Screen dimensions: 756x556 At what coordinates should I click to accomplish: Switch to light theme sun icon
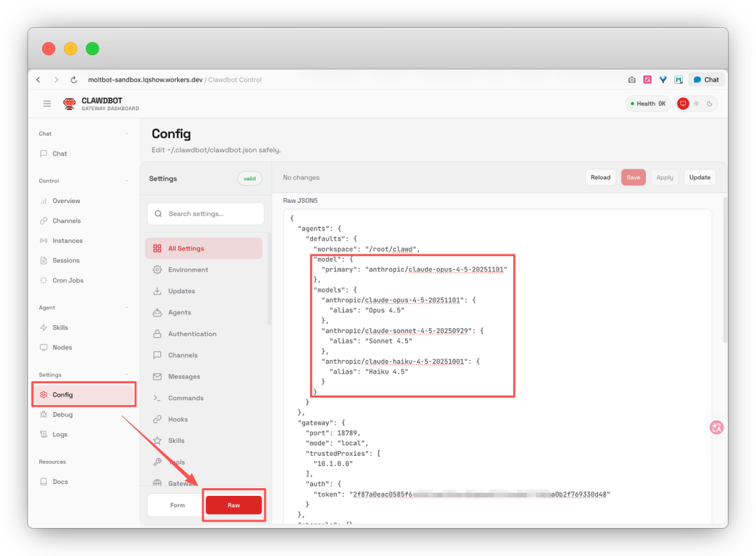click(696, 104)
